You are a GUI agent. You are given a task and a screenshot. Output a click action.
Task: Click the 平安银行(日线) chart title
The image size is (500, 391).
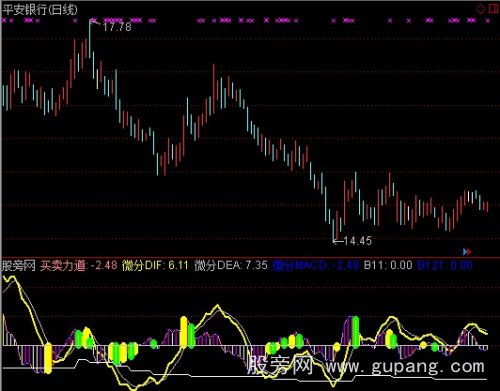coord(40,9)
